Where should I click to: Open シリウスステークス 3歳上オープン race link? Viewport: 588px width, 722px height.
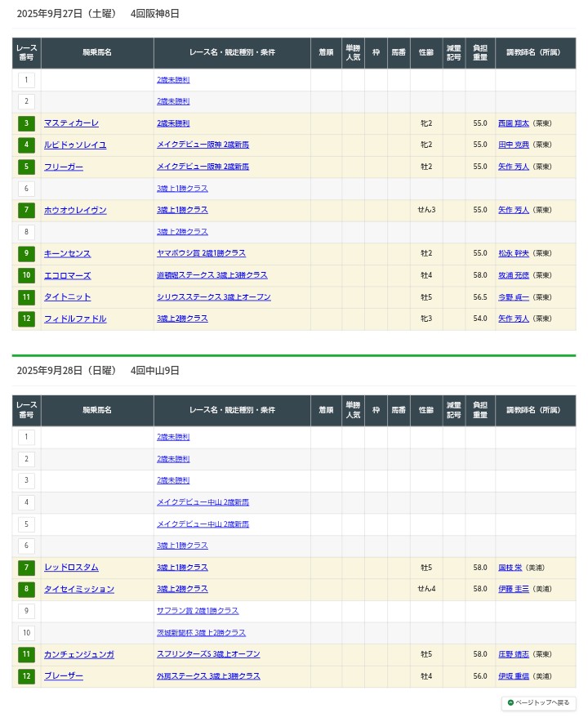click(214, 297)
